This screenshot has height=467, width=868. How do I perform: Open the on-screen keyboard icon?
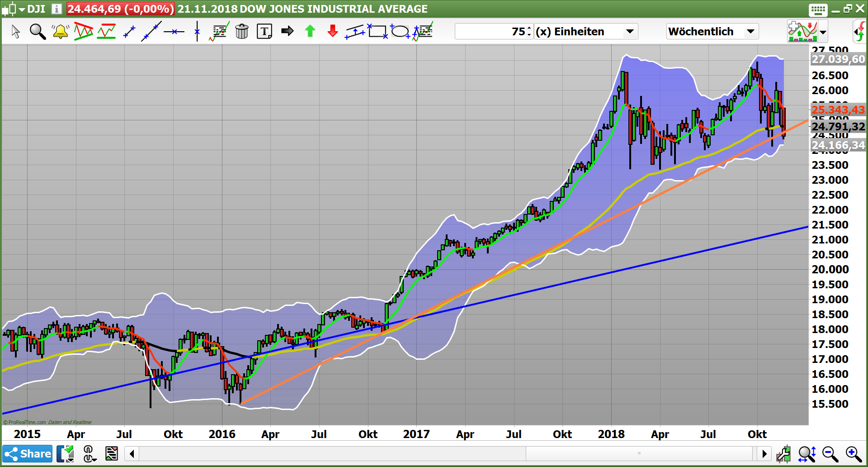tap(818, 10)
